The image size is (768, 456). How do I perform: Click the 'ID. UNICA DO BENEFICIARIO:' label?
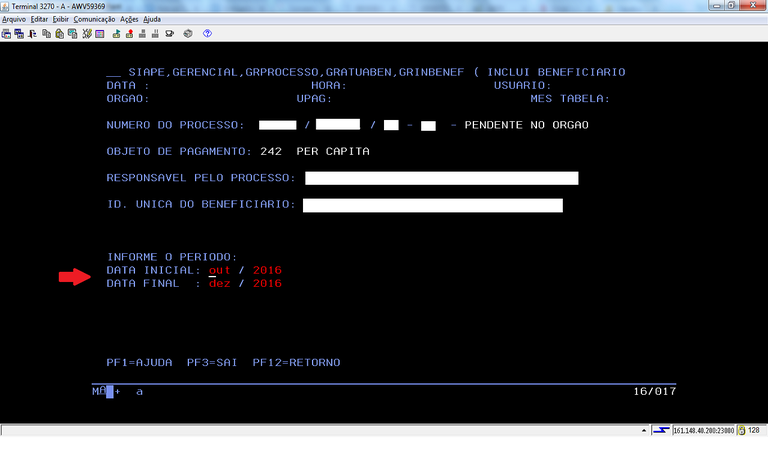[201, 204]
